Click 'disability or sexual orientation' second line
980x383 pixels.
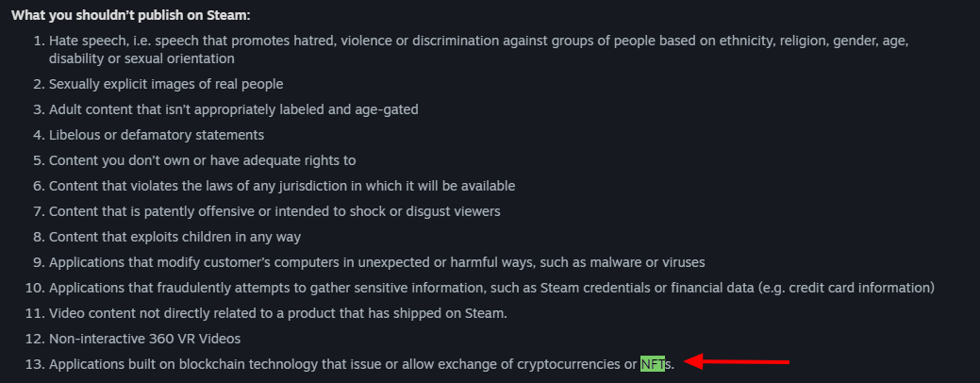[141, 58]
